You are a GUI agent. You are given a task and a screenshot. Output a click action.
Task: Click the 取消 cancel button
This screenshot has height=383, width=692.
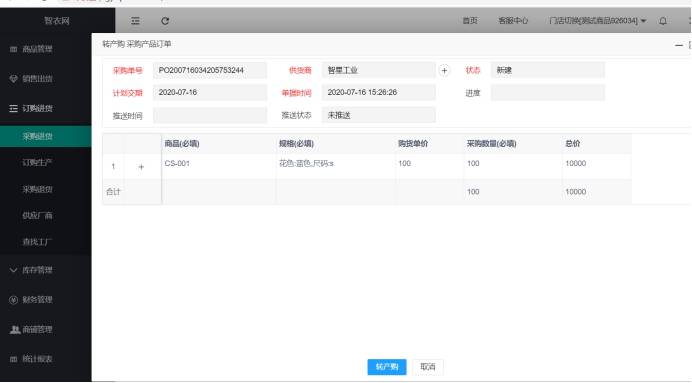(428, 367)
